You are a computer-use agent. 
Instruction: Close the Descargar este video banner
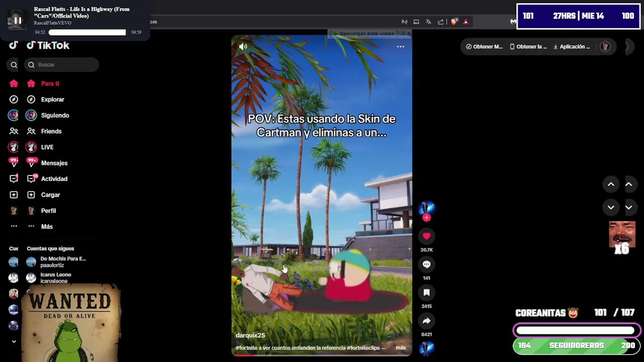[409, 34]
